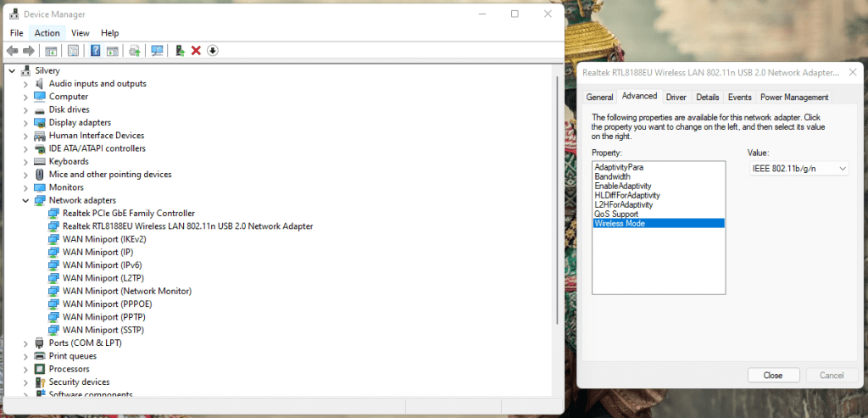Screen dimensions: 868x418
Task: Switch to the Details tab
Action: (708, 97)
